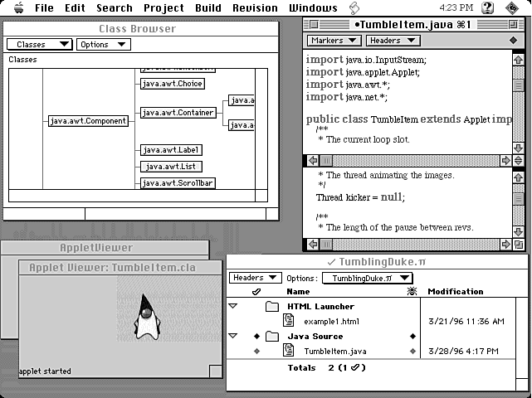Click the Apple menu icon

pos(15,7)
